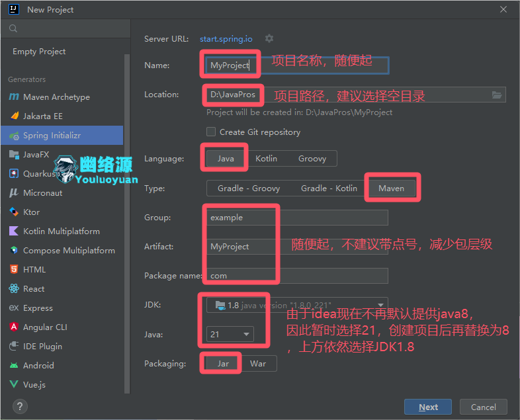The width and height of the screenshot is (520, 420).
Task: Click the Maven Archetype generator icon
Action: pos(14,97)
